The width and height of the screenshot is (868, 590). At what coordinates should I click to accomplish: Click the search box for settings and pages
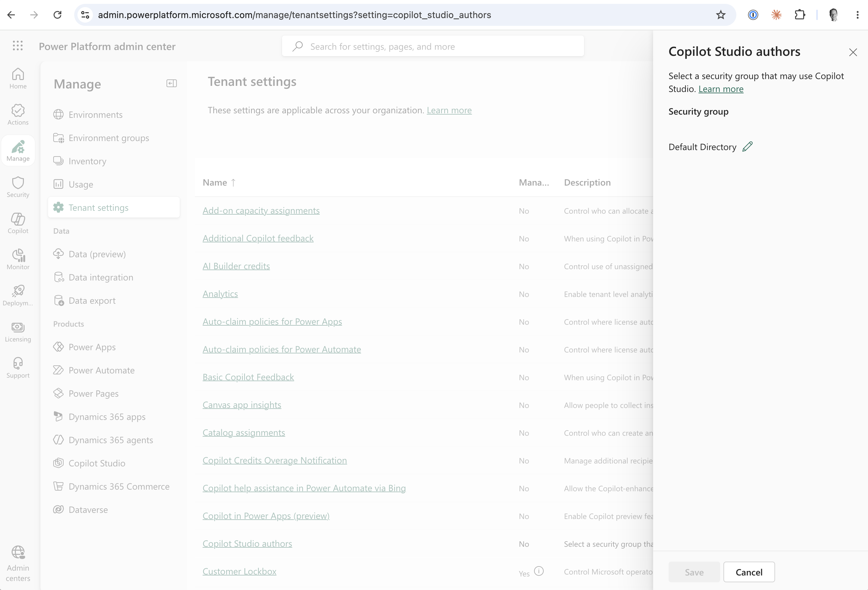(x=432, y=46)
